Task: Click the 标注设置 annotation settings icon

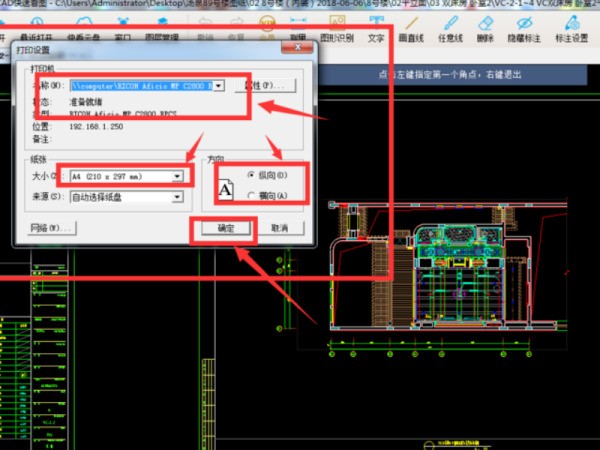Action: (572, 29)
